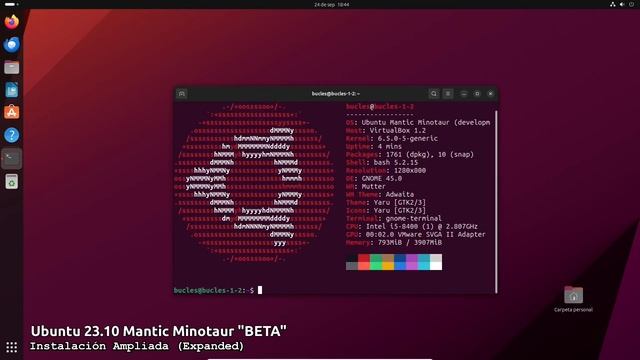Show Applications grid button
Viewport: 640px width, 360px height.
[11, 347]
